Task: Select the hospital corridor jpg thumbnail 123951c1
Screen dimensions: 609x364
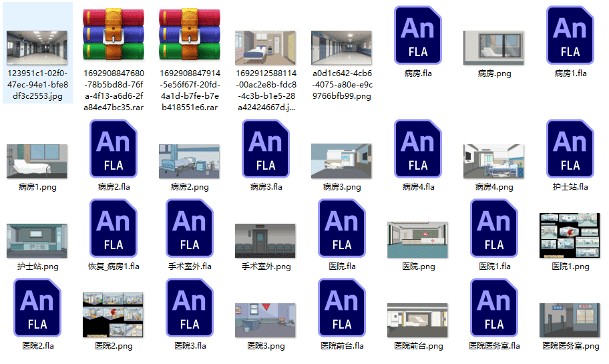Action: click(x=37, y=47)
